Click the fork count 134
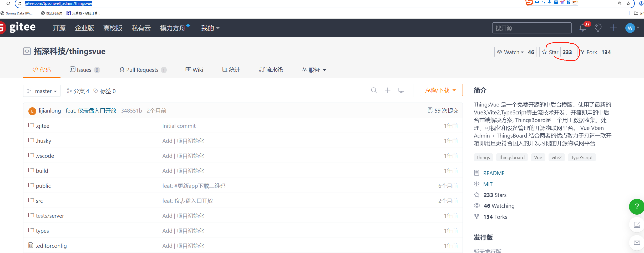This screenshot has height=253, width=644. click(x=606, y=52)
